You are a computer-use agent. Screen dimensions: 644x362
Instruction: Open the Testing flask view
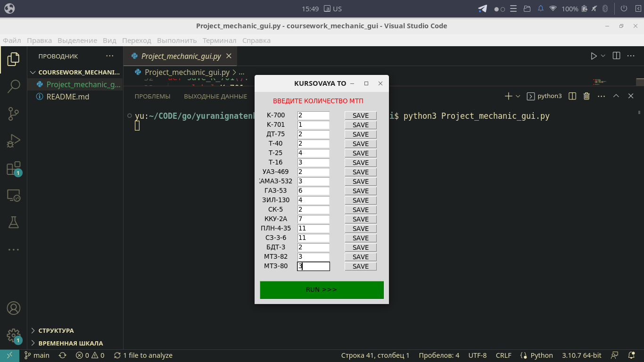pos(14,222)
